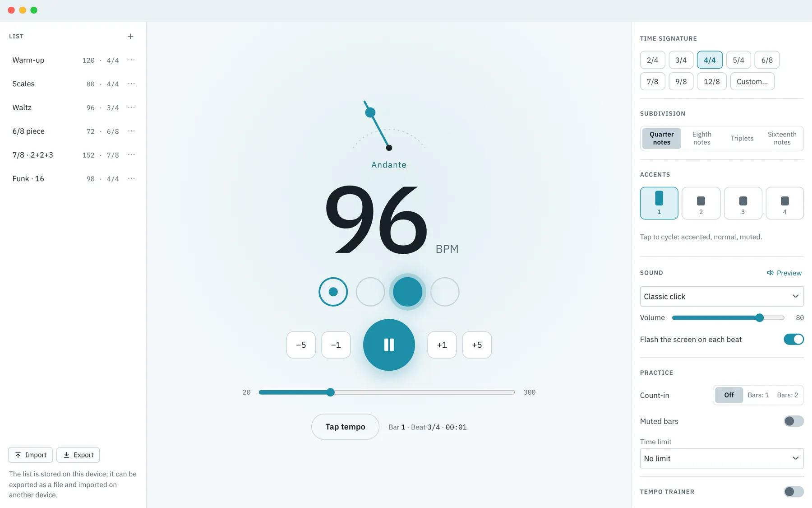Open the Waltz preset options menu
The height and width of the screenshot is (508, 812).
point(131,107)
